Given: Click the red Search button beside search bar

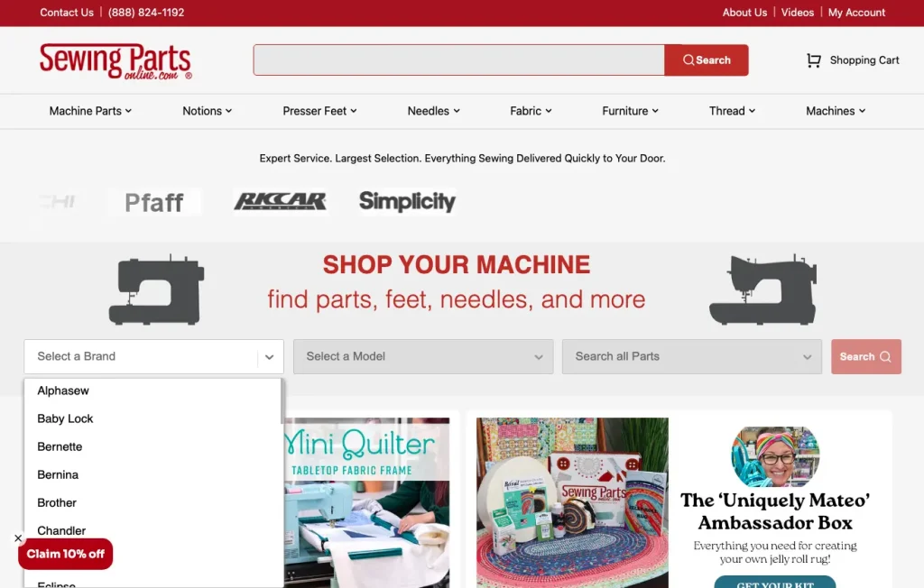Looking at the screenshot, I should pos(707,60).
